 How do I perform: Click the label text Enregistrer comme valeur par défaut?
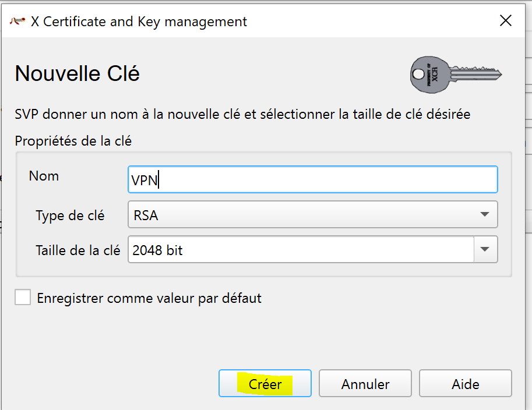[x=149, y=299]
